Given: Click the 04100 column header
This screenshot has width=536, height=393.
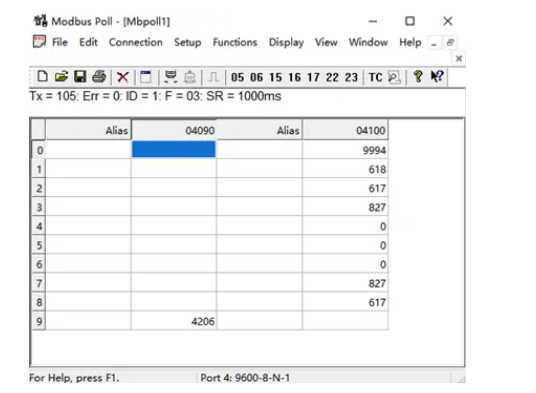Looking at the screenshot, I should [345, 130].
